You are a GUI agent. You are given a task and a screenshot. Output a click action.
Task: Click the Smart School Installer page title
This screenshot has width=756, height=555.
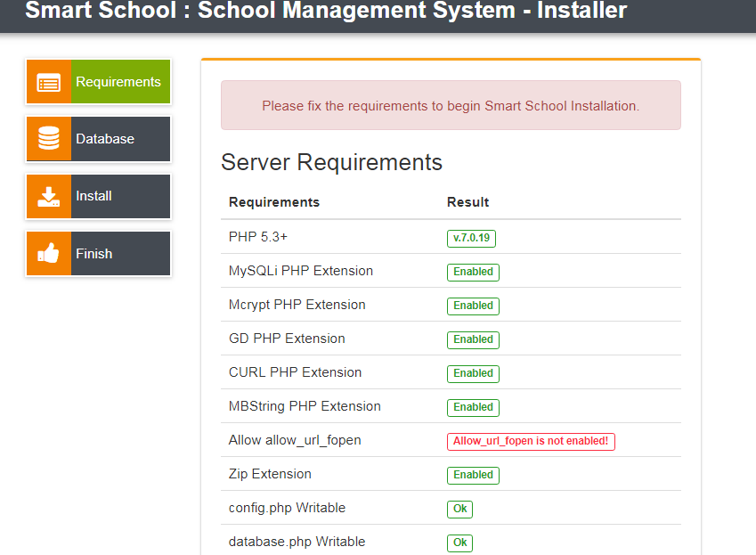326,12
